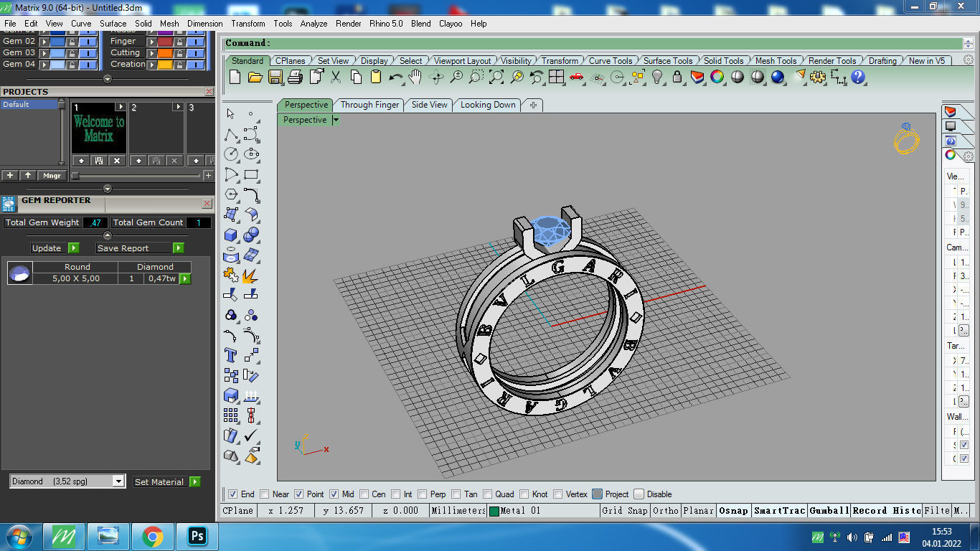Switch to the Looking Down viewport tab

pos(488,105)
